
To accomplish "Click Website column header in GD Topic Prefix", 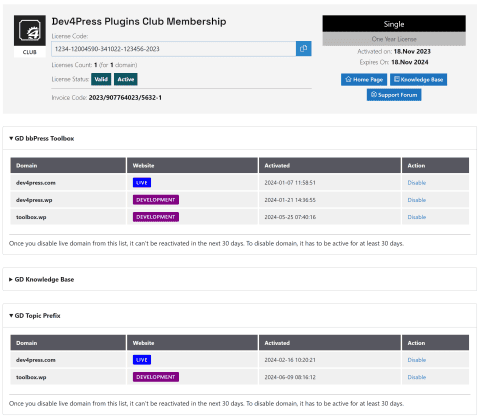I will click(x=192, y=343).
